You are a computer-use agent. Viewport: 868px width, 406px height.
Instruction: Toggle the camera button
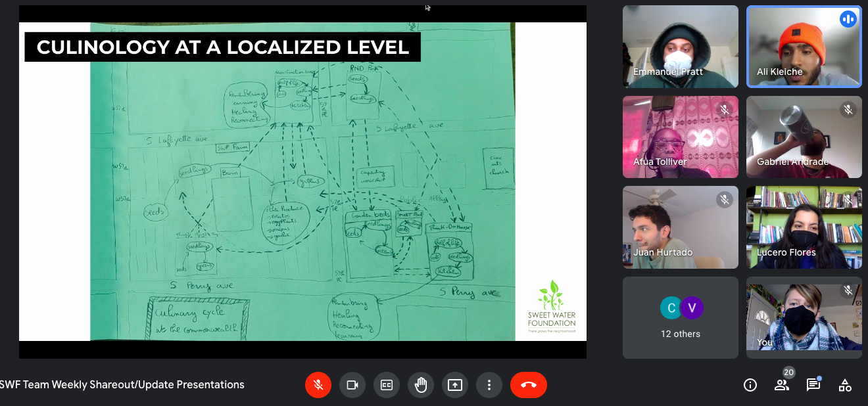(352, 385)
